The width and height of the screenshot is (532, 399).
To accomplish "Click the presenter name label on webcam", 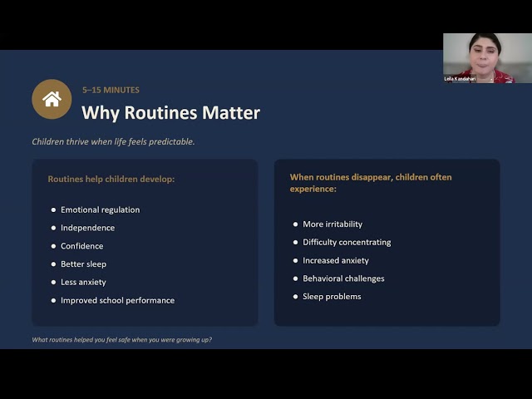I will pyautogui.click(x=460, y=79).
